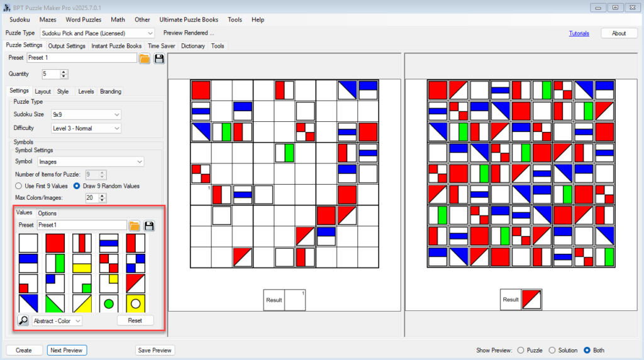
Task: Switch to the Instant Puzzle Books tab
Action: tap(116, 46)
